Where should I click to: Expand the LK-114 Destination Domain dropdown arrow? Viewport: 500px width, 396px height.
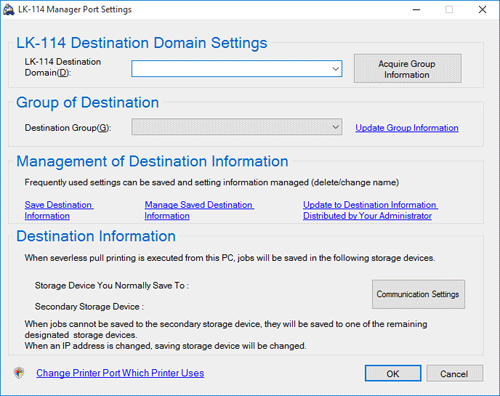click(335, 69)
